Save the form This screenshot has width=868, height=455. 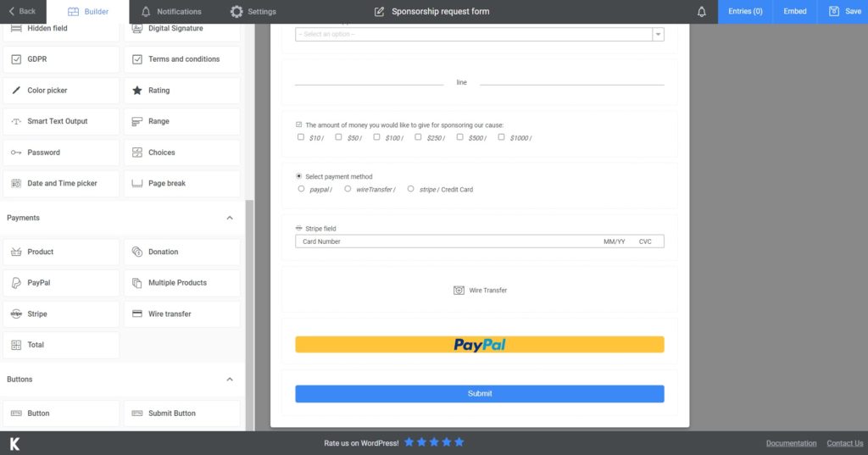845,12
